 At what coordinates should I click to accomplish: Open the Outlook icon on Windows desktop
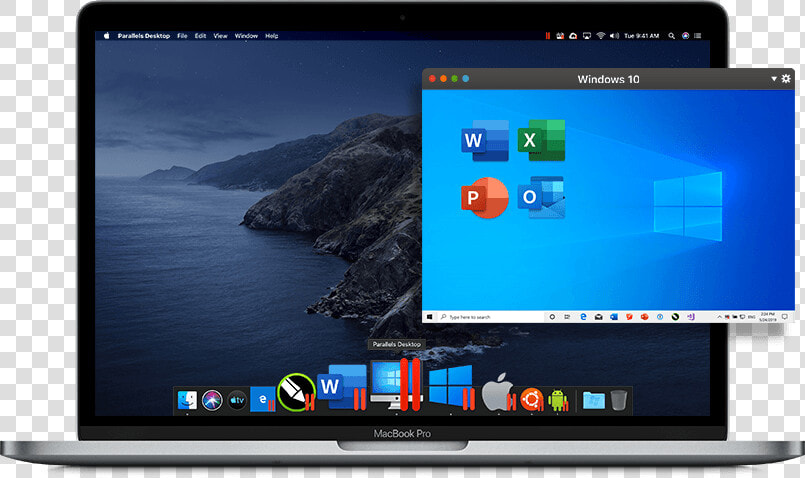coord(541,198)
